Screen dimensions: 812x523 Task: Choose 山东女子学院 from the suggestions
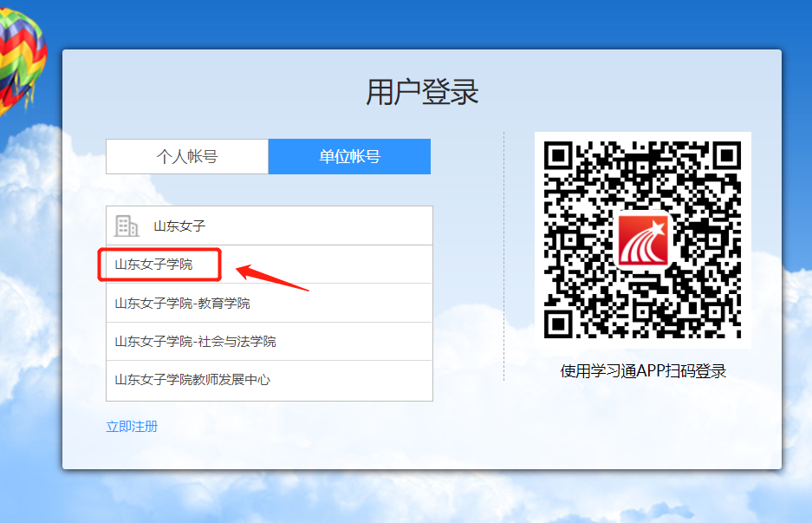[154, 265]
